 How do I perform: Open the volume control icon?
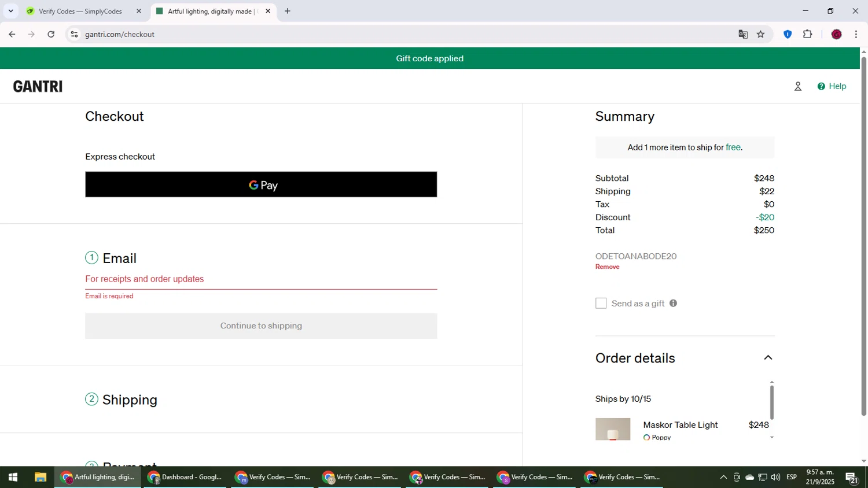(775, 478)
